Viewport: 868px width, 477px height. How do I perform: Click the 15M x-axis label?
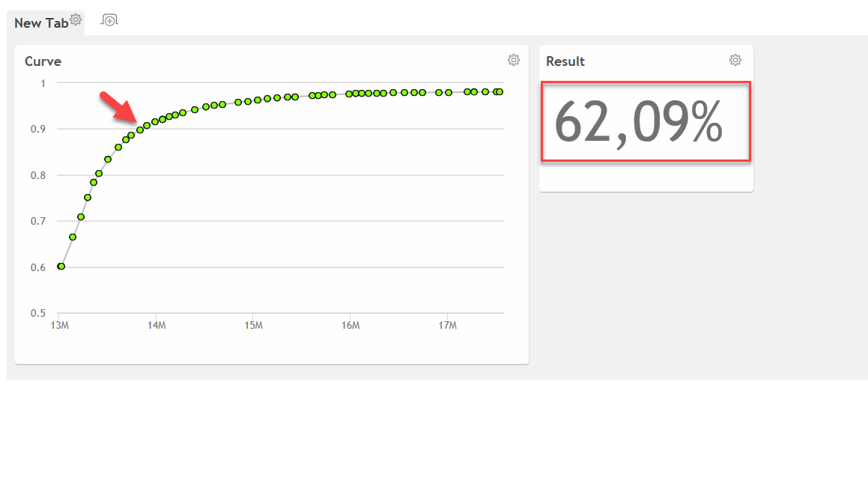point(254,326)
